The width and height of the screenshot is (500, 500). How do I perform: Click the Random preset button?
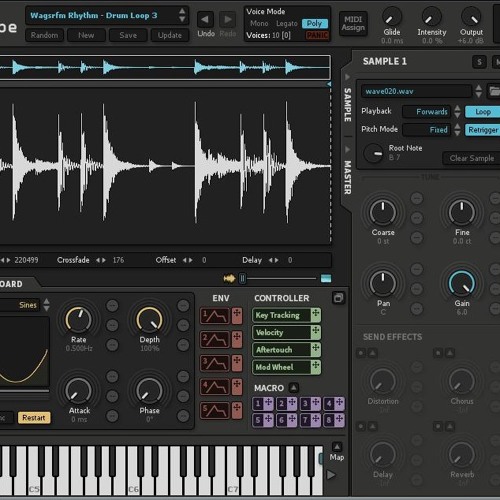44,35
